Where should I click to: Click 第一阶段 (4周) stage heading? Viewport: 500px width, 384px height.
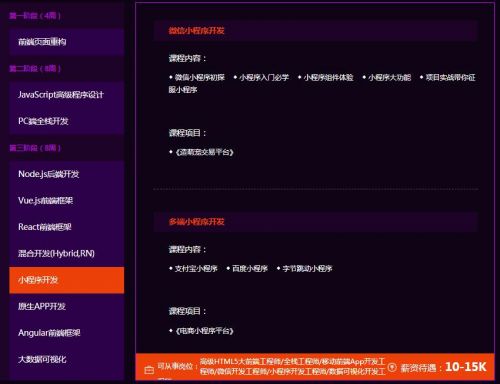click(35, 15)
